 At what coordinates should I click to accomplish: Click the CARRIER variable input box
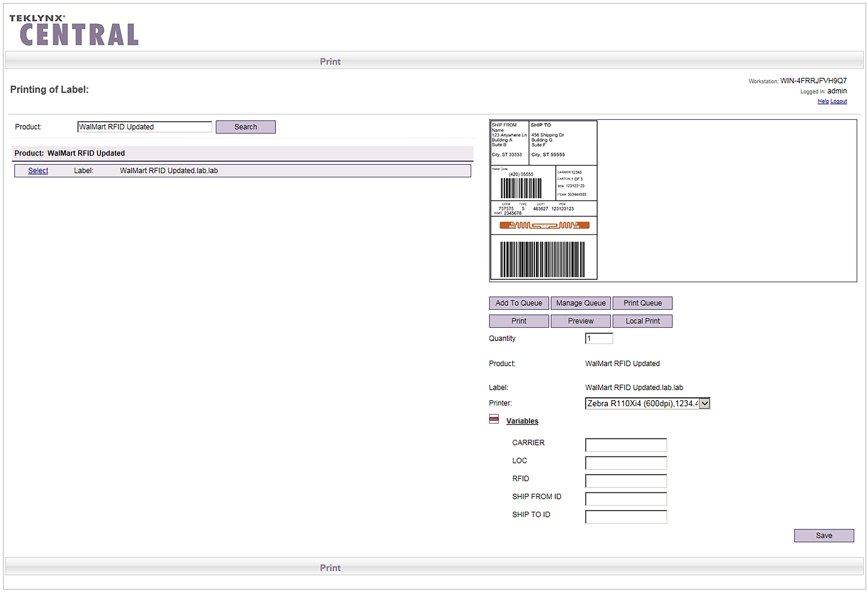click(x=626, y=445)
